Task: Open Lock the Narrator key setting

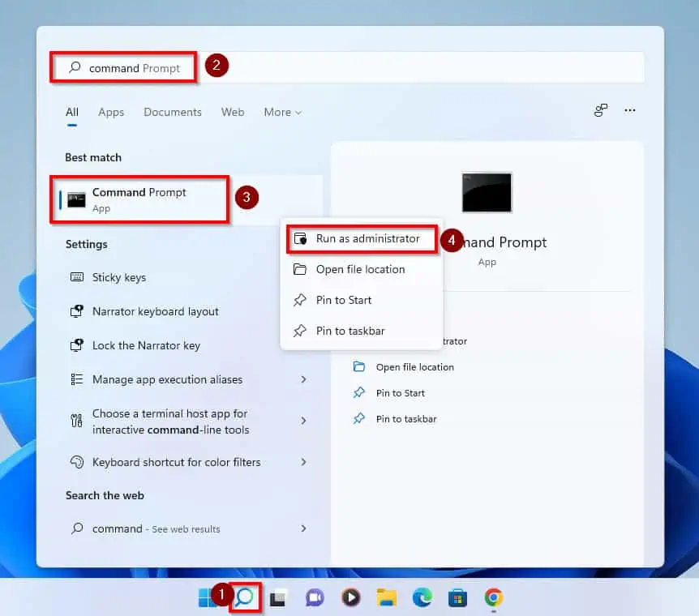Action: [187, 345]
